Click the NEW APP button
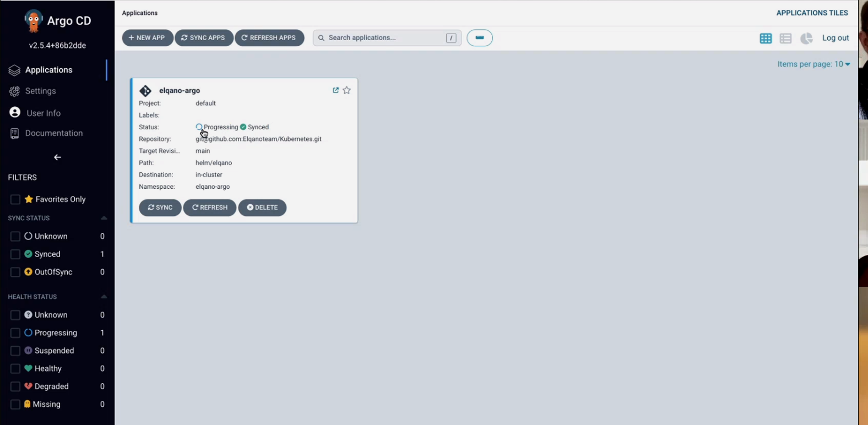This screenshot has height=425, width=868. coord(148,38)
